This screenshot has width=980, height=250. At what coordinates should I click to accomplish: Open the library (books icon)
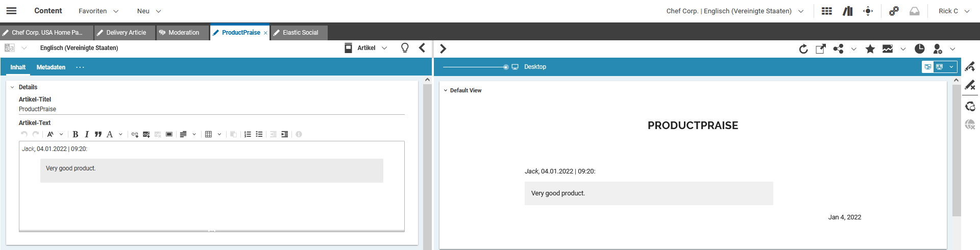848,11
